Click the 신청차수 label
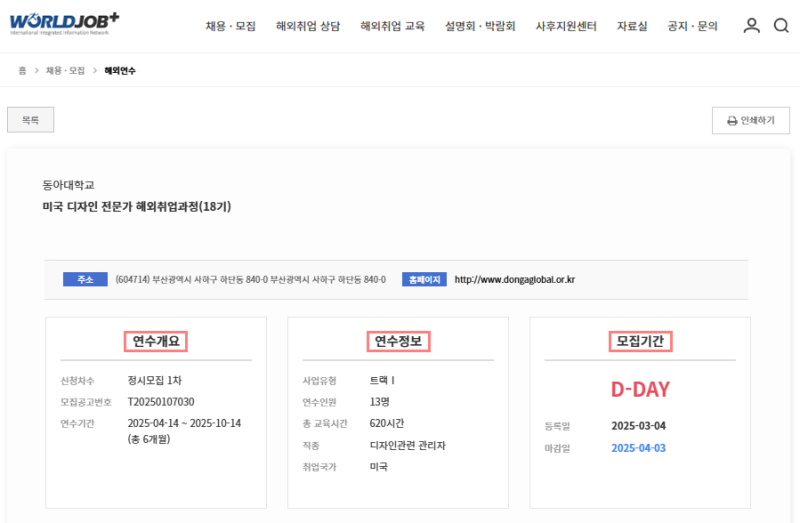 click(77, 381)
